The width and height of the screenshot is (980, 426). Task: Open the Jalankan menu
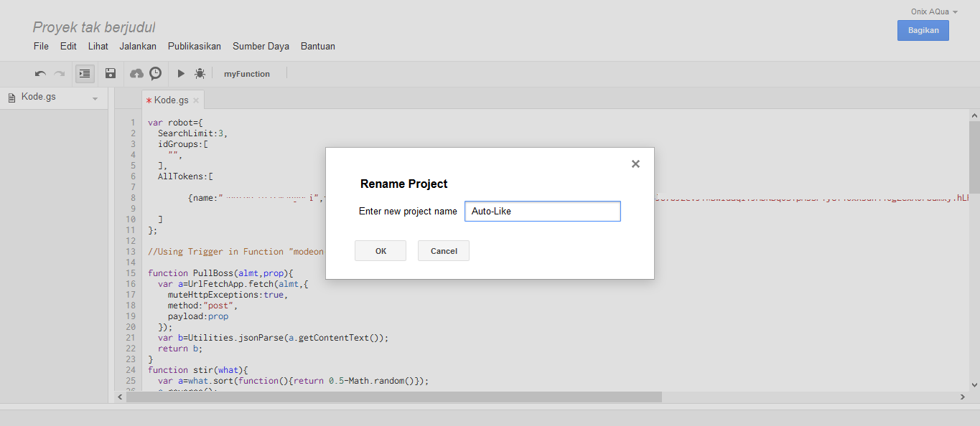click(x=138, y=46)
